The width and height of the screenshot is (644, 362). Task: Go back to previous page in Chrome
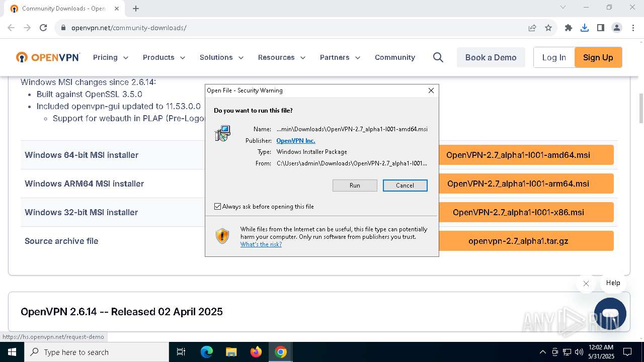pyautogui.click(x=11, y=28)
